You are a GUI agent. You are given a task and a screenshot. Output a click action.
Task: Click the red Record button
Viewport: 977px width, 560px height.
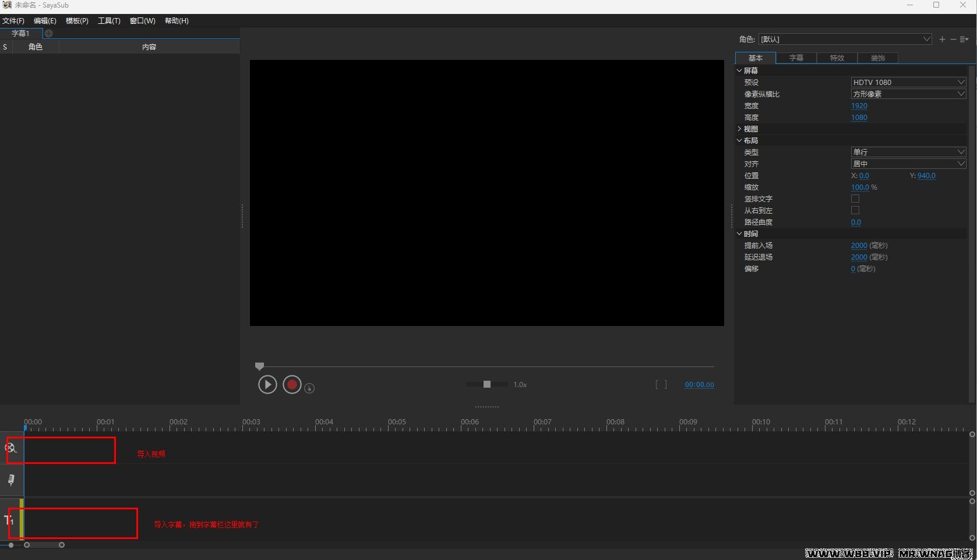[x=292, y=385]
